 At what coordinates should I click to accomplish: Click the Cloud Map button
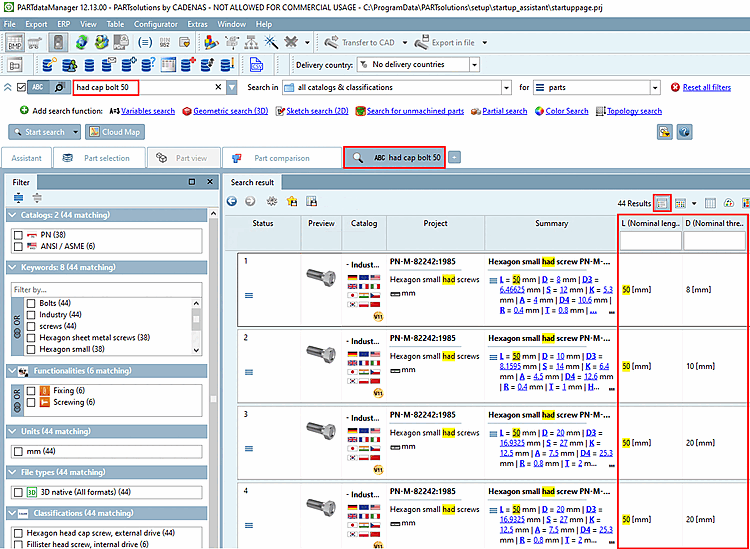(115, 132)
